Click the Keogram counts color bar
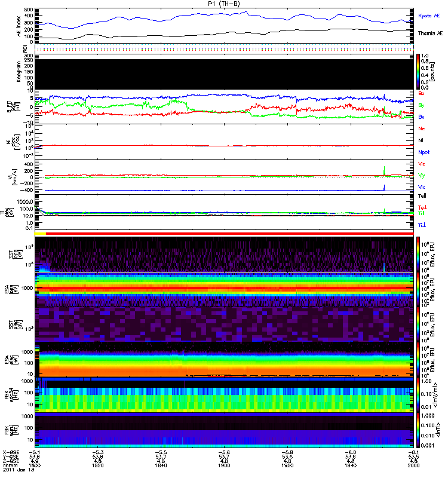Viewport: 448px width, 478px height. pos(418,72)
